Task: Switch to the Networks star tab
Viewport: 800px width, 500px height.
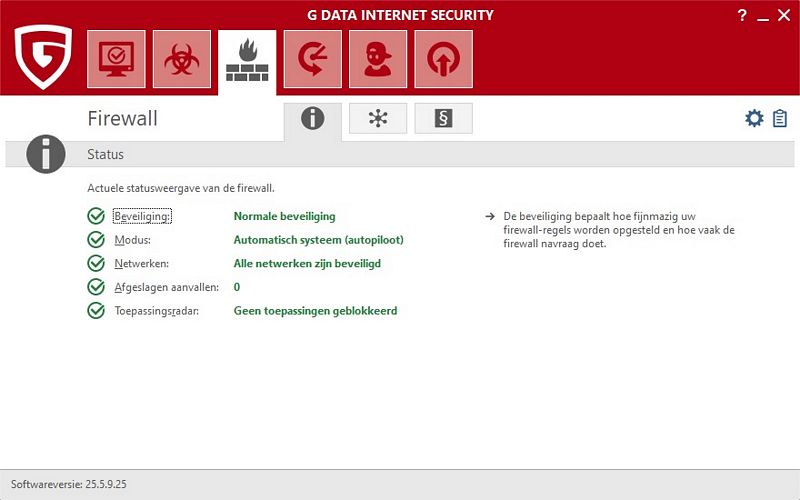Action: (x=378, y=118)
